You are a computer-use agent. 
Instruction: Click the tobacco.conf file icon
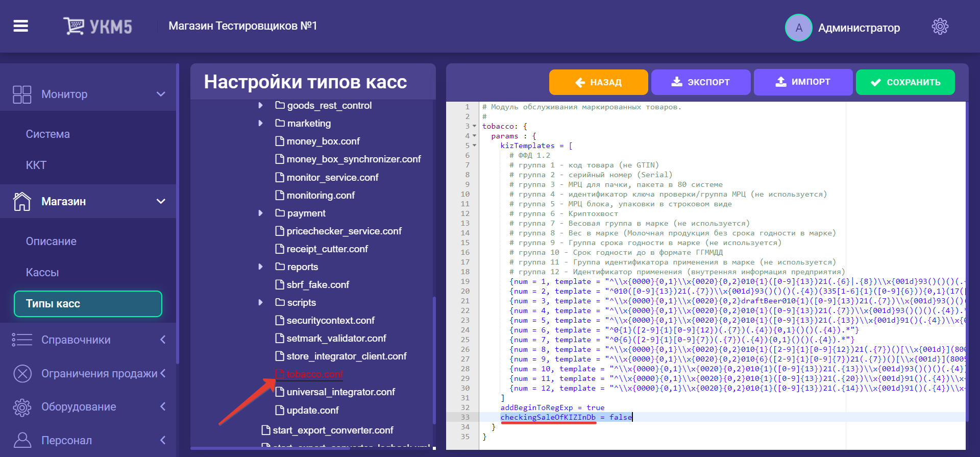pyautogui.click(x=279, y=374)
